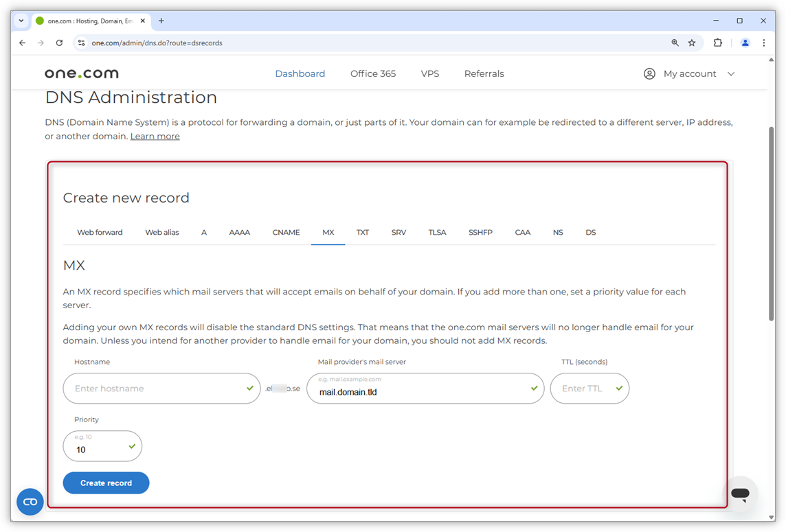Open the My account user icon
The width and height of the screenshot is (786, 532).
pyautogui.click(x=649, y=73)
